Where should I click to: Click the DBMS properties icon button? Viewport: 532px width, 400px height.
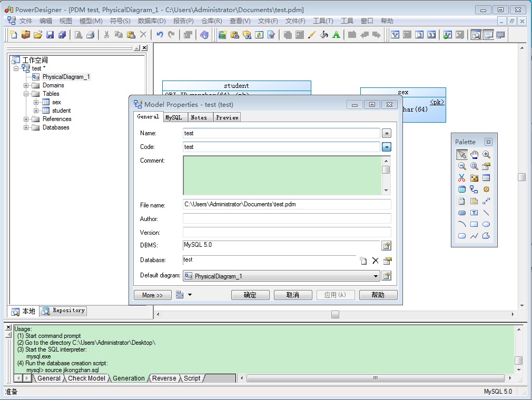387,246
